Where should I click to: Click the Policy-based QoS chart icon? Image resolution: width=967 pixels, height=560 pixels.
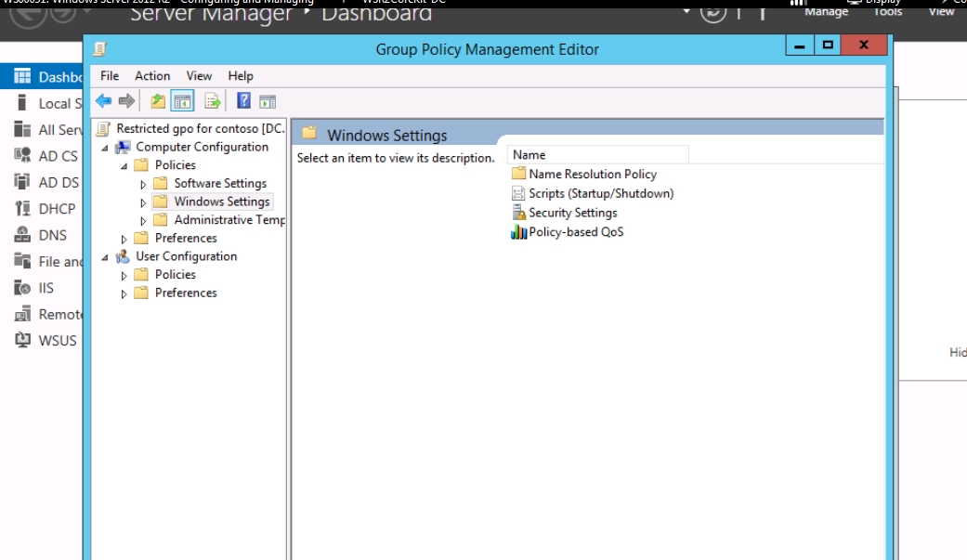[518, 232]
